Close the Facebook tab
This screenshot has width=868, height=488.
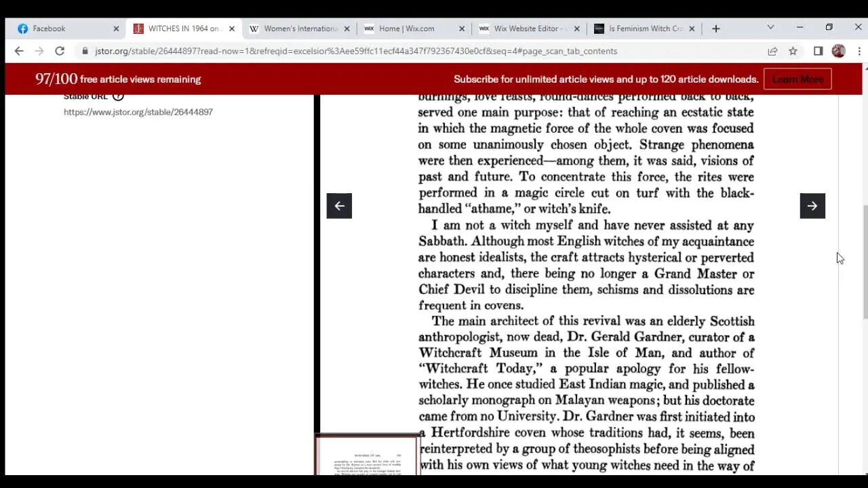[x=116, y=28]
